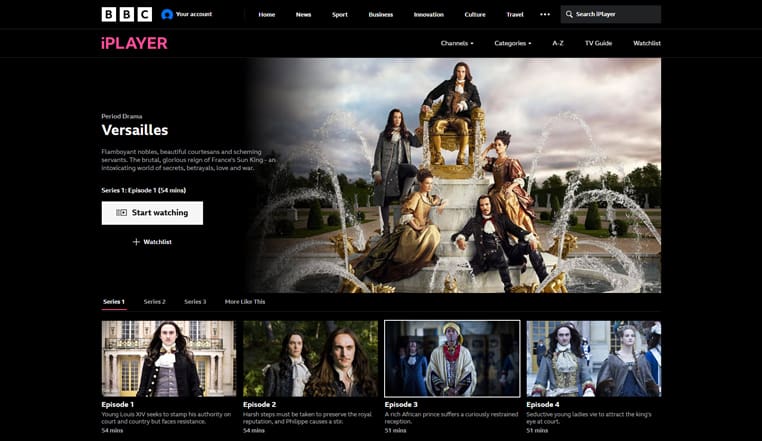The width and height of the screenshot is (762, 441).
Task: Click Series 1: Episode 1 (54 mins) text
Action: pyautogui.click(x=143, y=190)
